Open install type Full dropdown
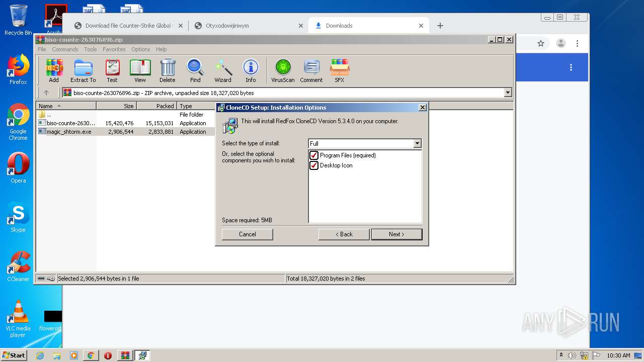This screenshot has height=362, width=644. (417, 143)
